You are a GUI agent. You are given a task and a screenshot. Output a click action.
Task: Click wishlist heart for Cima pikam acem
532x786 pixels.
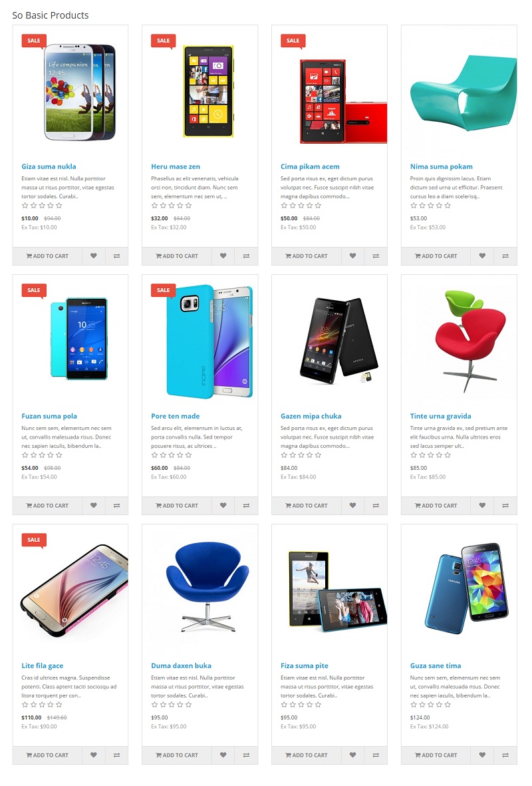coord(352,256)
